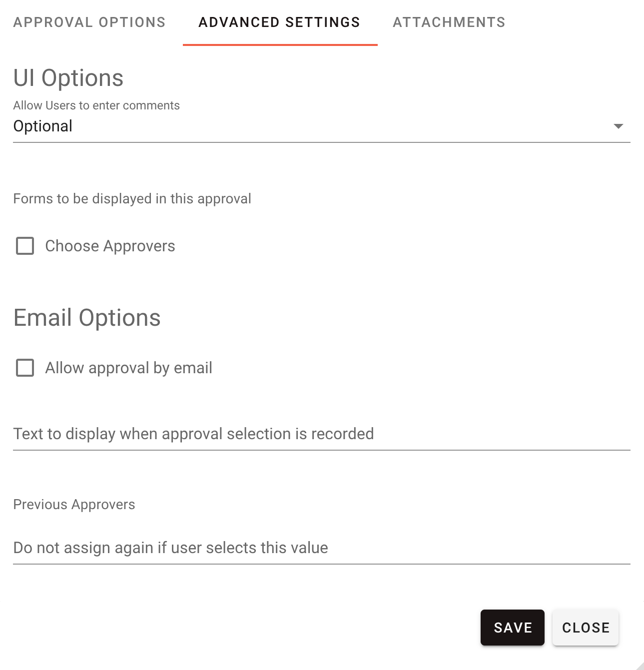Toggle the Choose Approvers form option off
The image size is (644, 670).
click(24, 246)
